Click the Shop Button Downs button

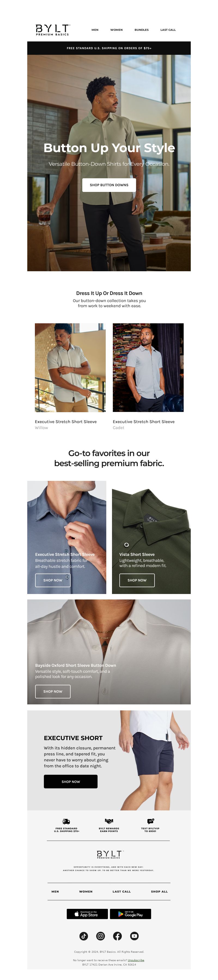pos(109,185)
